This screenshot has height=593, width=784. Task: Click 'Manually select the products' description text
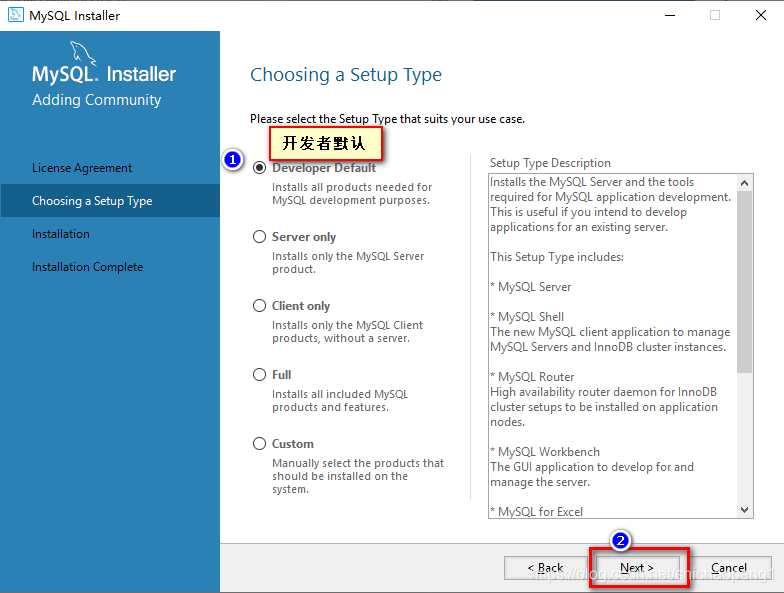pyautogui.click(x=358, y=476)
